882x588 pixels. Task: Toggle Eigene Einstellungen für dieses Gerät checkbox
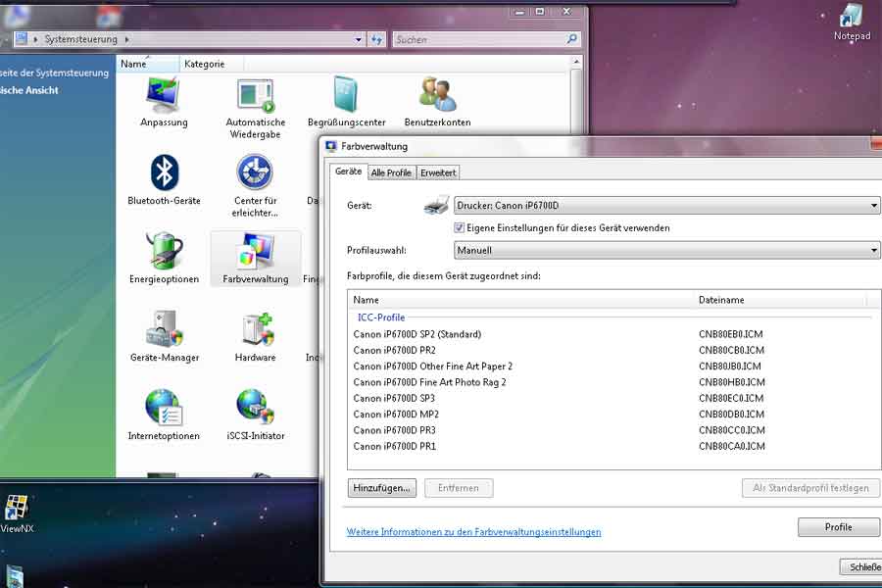459,228
